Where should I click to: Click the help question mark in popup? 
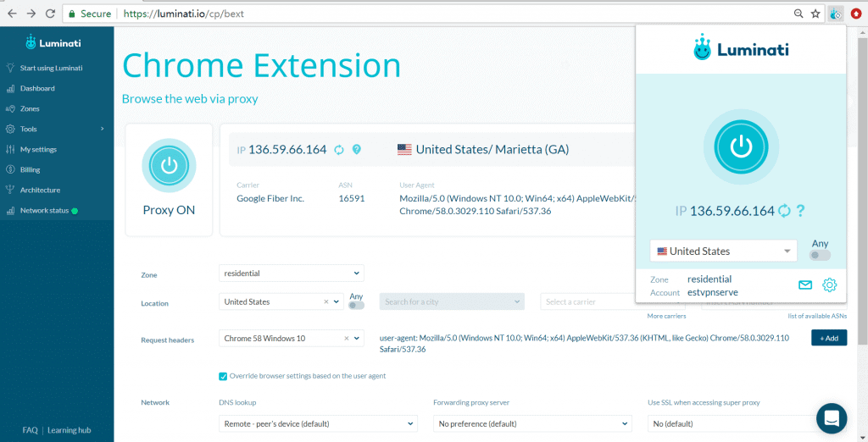(800, 211)
